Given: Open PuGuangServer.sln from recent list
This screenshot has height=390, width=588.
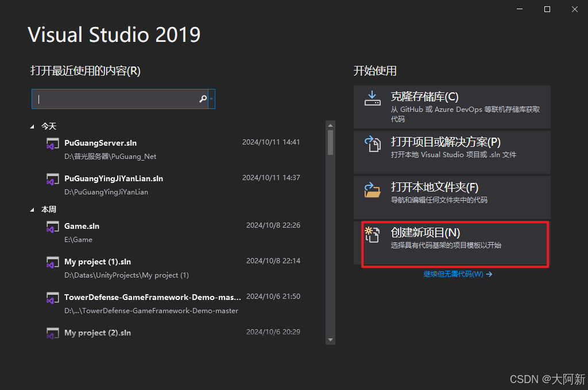Looking at the screenshot, I should 173,149.
